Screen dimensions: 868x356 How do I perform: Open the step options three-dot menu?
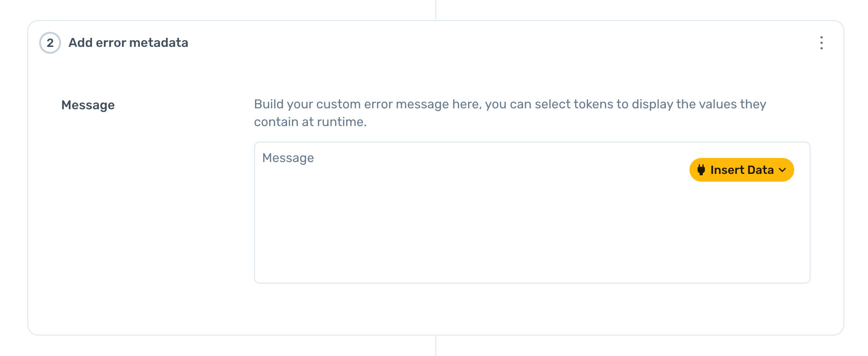(821, 43)
